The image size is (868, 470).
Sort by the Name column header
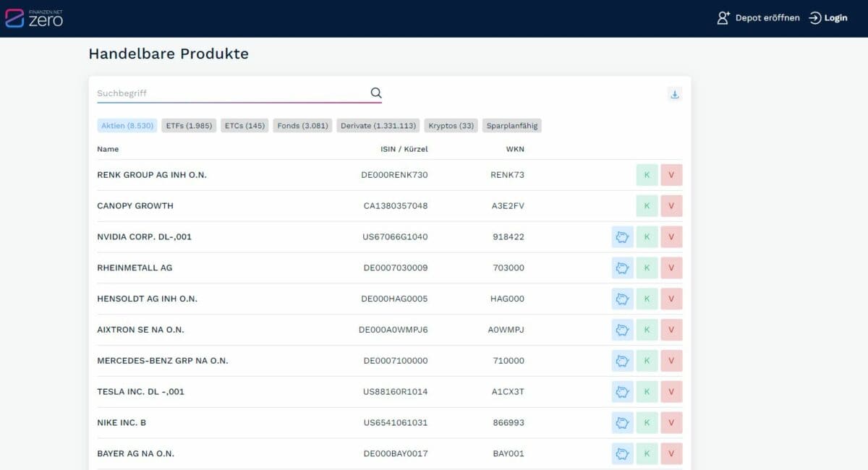[108, 149]
